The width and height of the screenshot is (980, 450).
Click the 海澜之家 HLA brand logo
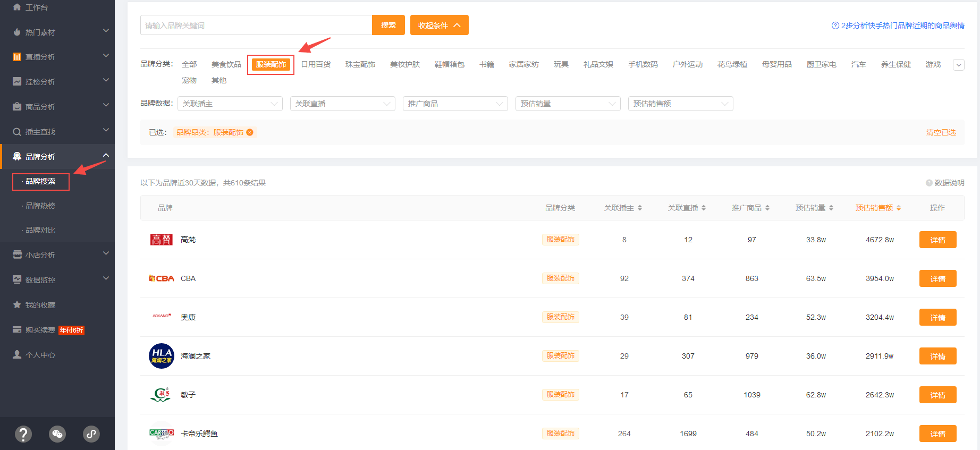click(x=161, y=356)
